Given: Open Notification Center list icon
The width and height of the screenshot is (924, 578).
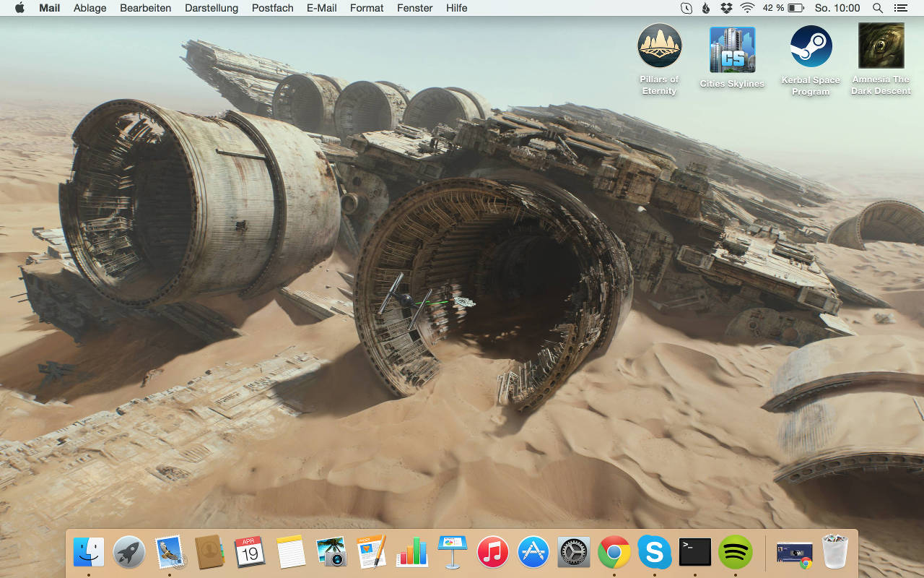Looking at the screenshot, I should click(900, 8).
